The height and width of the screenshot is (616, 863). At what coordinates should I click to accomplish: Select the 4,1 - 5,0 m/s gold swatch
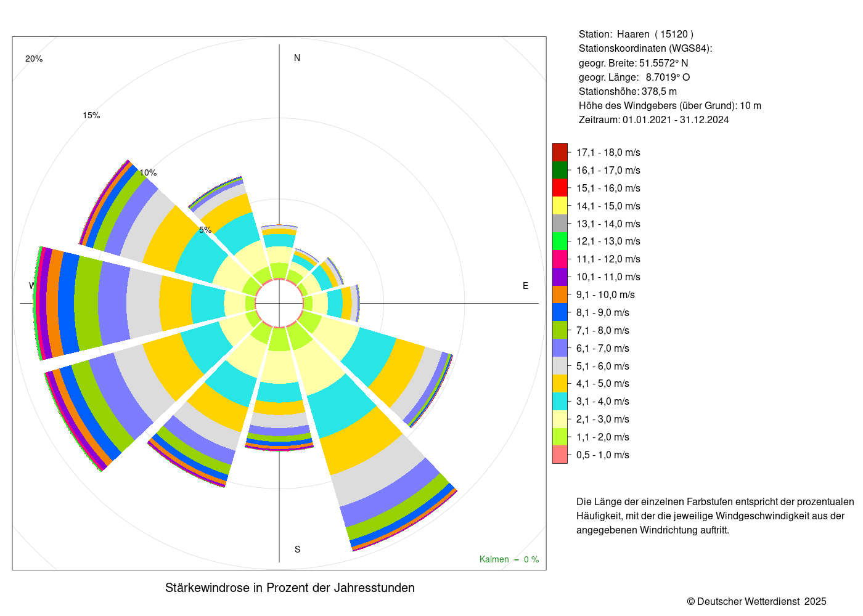(x=560, y=383)
